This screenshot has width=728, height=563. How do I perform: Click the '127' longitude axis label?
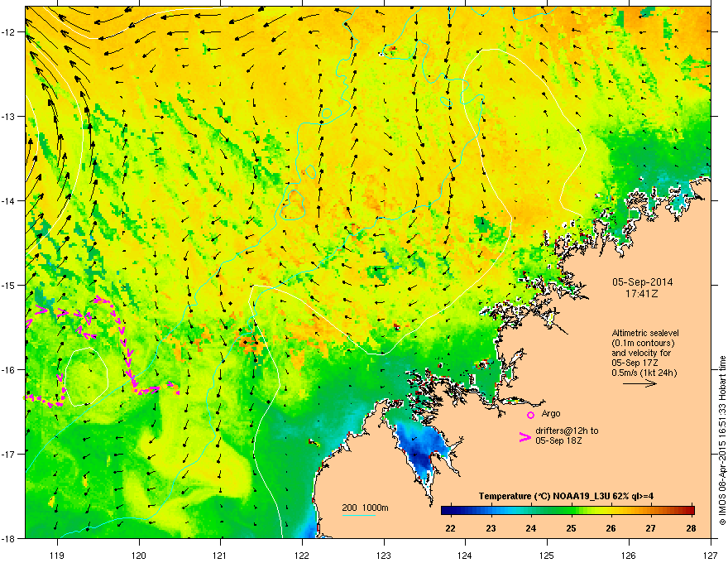click(x=711, y=555)
